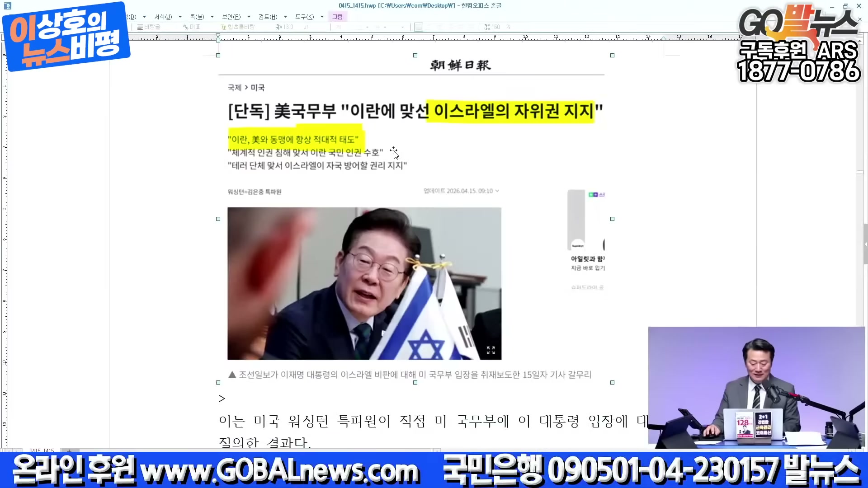The image size is (868, 488).
Task: Click the line spacing 160 icon
Action: 487,27
